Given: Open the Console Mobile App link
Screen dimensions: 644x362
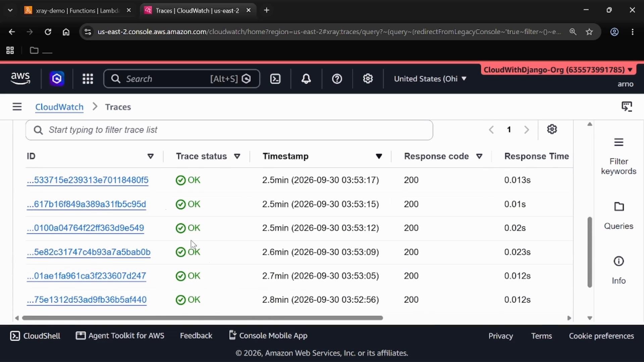Looking at the screenshot, I should 268,336.
